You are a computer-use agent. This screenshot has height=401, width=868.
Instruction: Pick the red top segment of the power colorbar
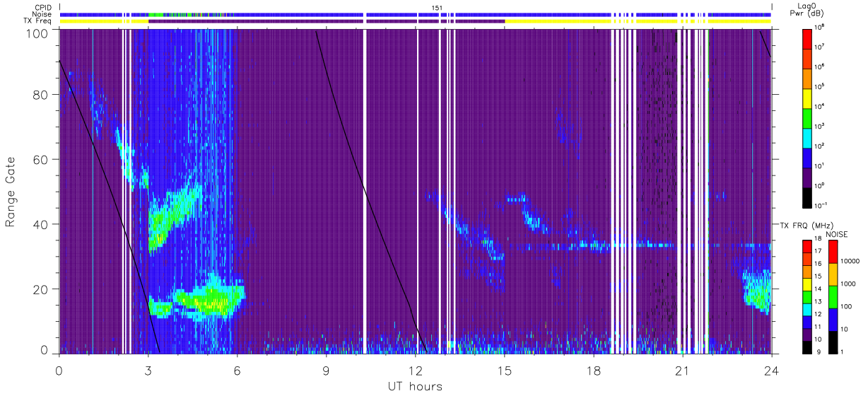point(807,38)
